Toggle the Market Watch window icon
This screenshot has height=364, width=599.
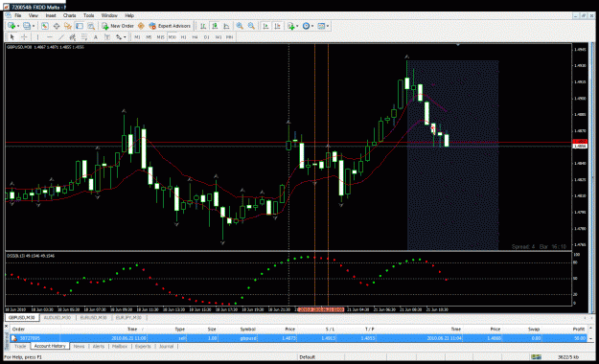(45, 26)
